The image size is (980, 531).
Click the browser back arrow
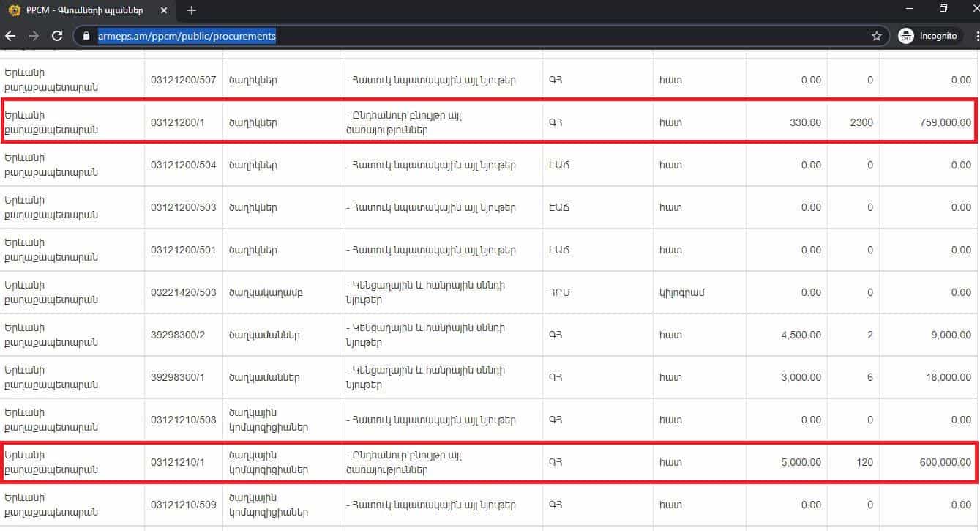pyautogui.click(x=10, y=36)
